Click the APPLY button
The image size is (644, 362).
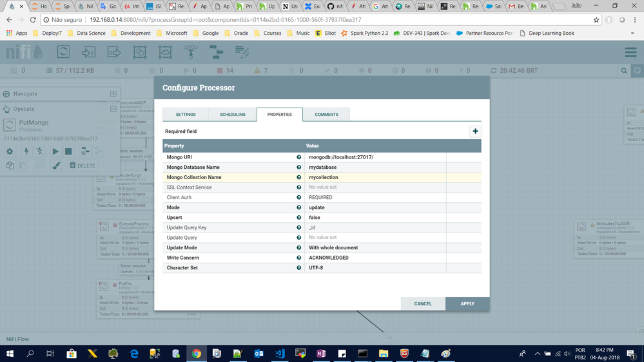pos(467,304)
